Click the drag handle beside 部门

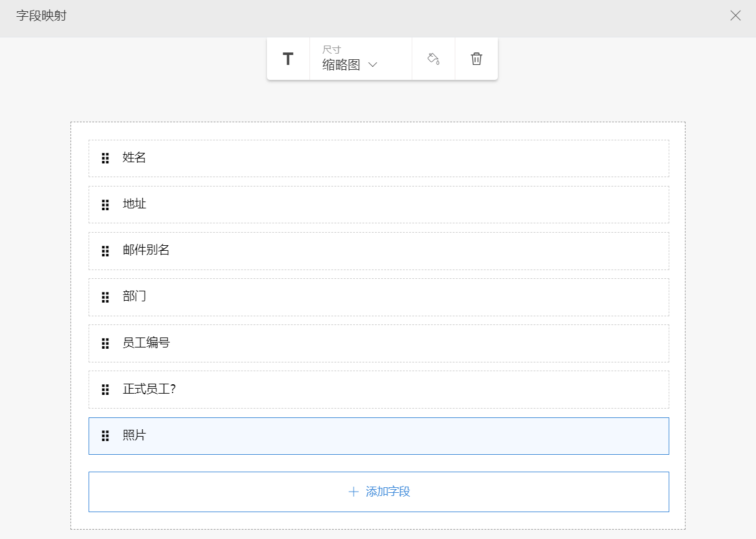105,297
